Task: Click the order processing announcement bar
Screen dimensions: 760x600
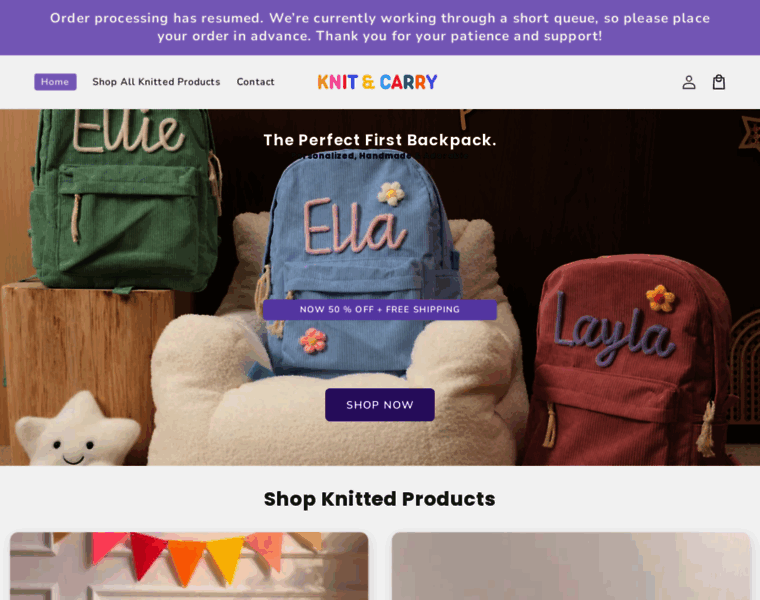Action: [x=380, y=27]
